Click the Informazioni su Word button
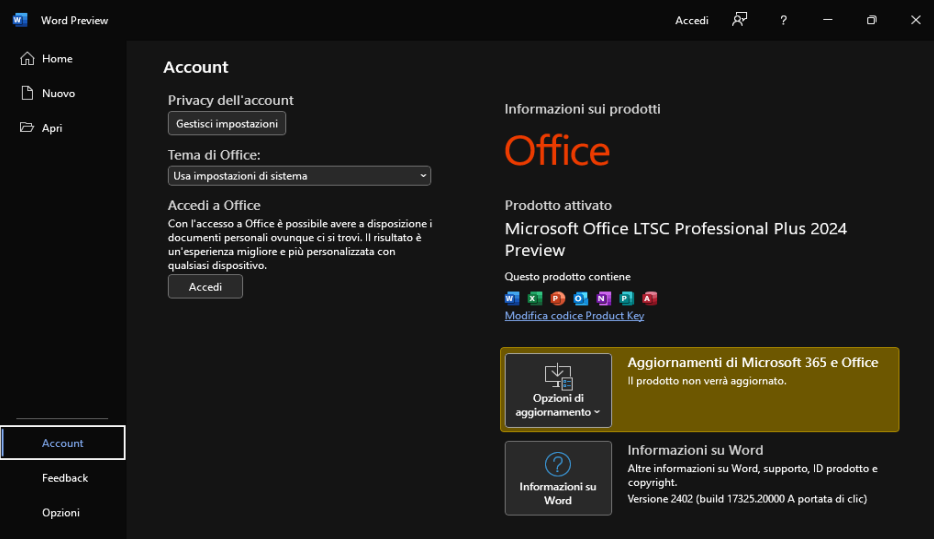934x539 pixels. (x=558, y=478)
